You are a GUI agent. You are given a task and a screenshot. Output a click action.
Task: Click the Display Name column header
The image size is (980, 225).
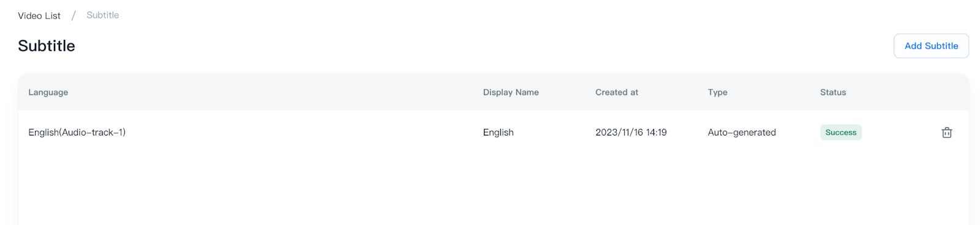point(511,93)
